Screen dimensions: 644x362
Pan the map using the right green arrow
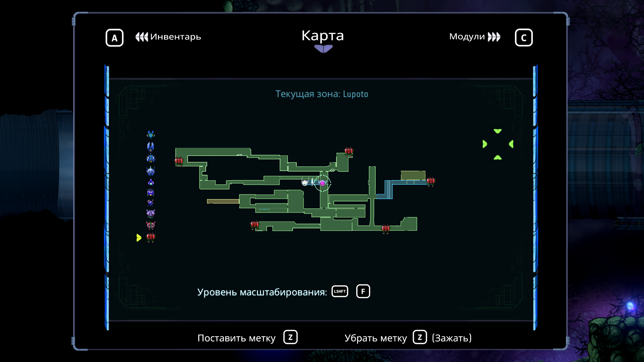[x=511, y=144]
